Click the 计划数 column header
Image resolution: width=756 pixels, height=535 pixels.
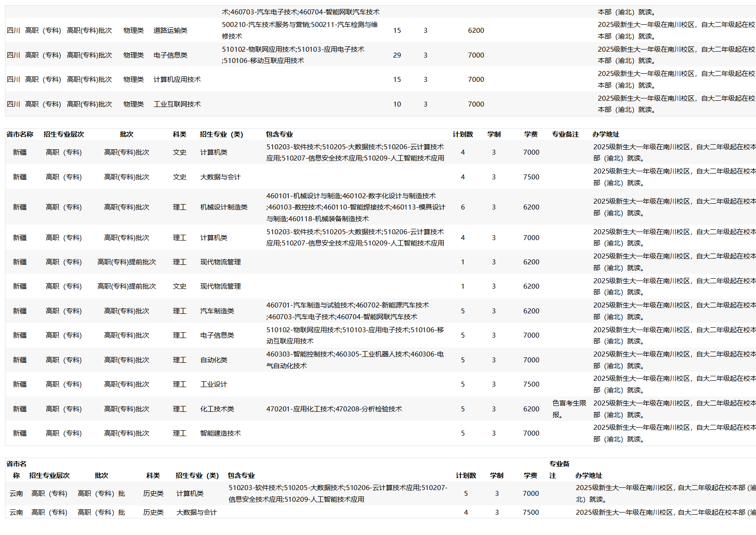tap(463, 134)
